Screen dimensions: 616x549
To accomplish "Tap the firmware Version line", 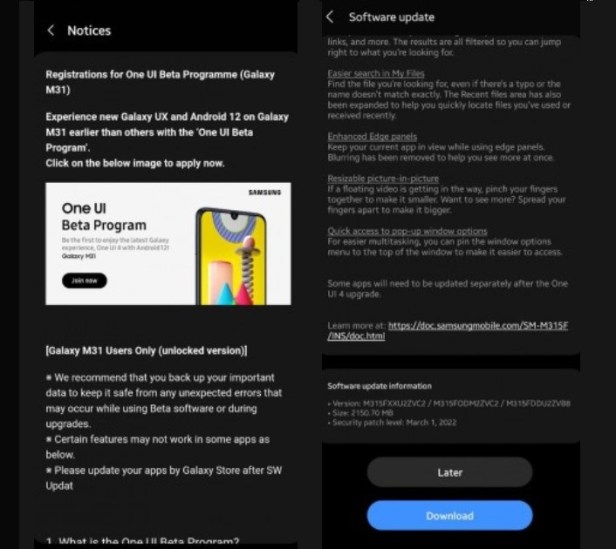I will pos(449,404).
